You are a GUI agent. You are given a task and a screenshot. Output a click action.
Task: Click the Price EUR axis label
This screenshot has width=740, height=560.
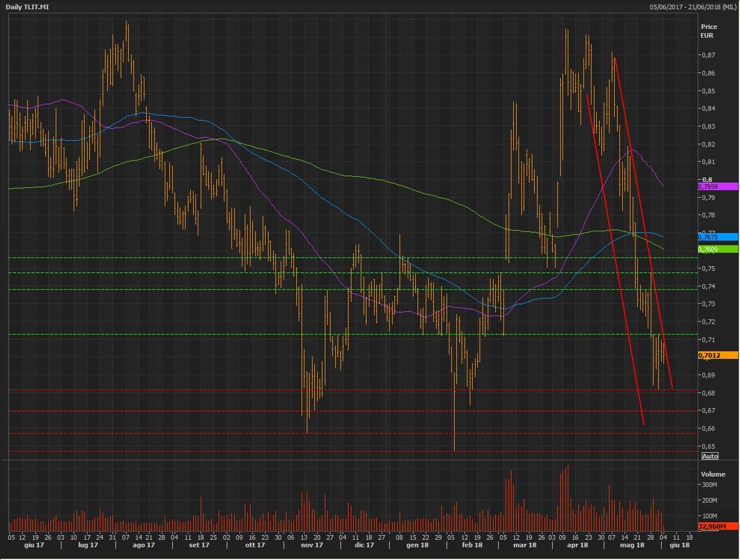(709, 31)
